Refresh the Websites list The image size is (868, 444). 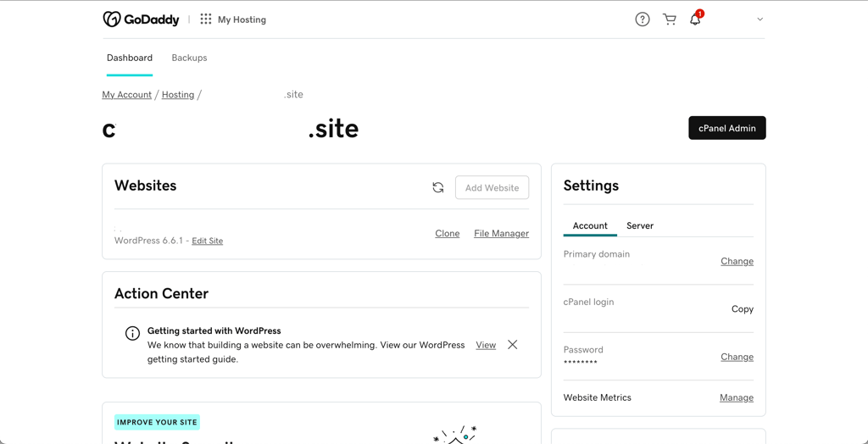[438, 187]
